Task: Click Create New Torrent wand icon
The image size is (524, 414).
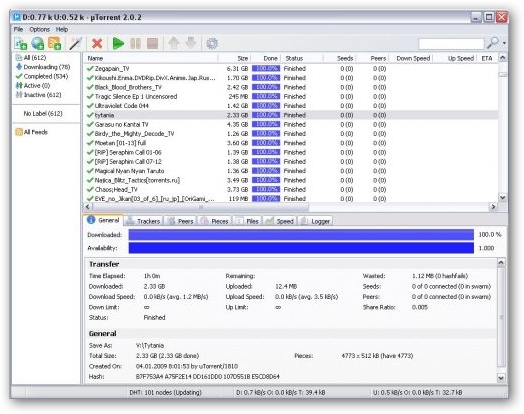Action: pos(76,43)
